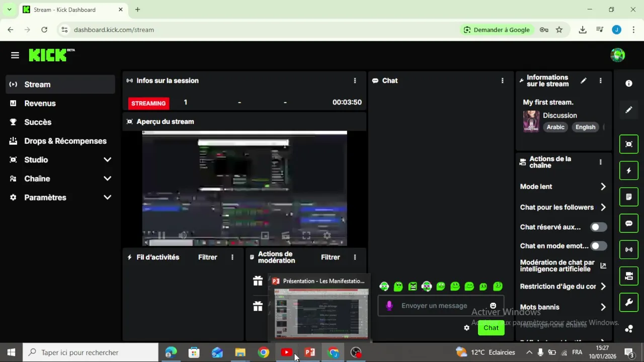
Task: Click the Windows search box in taskbar
Action: point(91,352)
